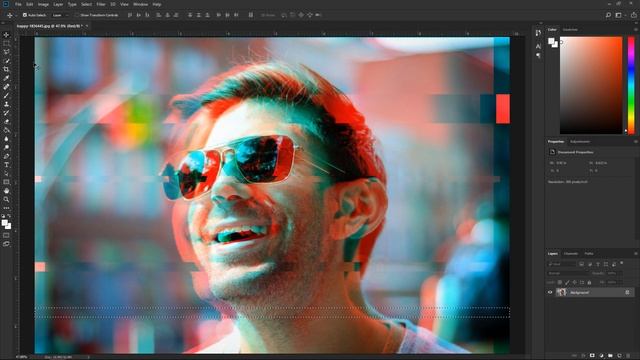Reset default foreground and background colors
The image size is (640, 360).
coord(4,216)
